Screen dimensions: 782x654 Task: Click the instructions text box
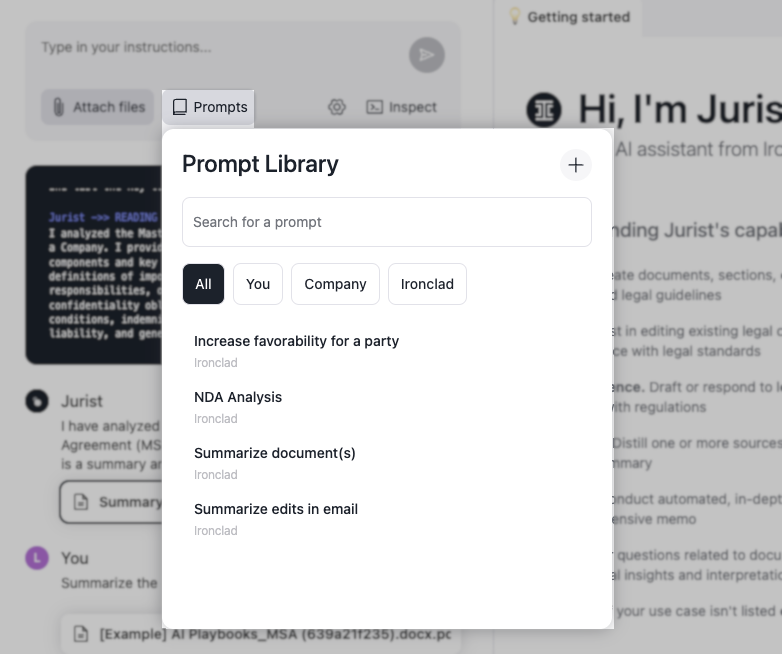[x=219, y=47]
